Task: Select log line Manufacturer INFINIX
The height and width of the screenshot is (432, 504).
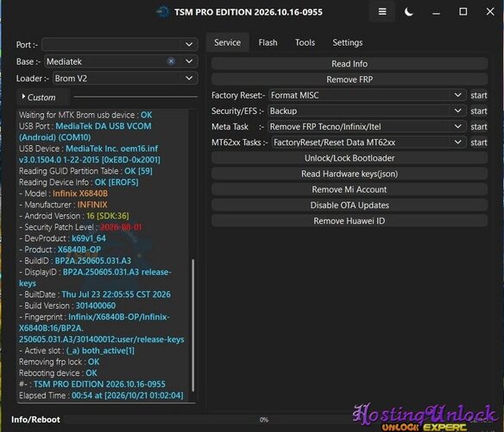Action: click(63, 205)
